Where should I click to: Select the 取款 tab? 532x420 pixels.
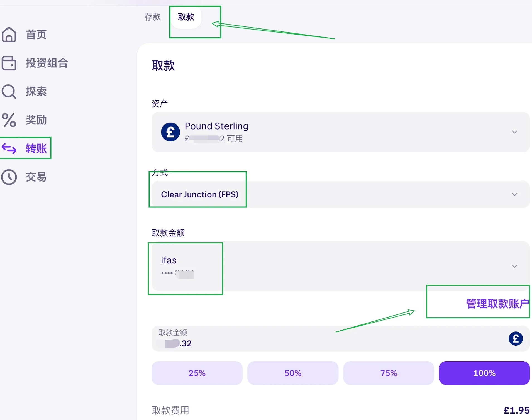click(186, 17)
